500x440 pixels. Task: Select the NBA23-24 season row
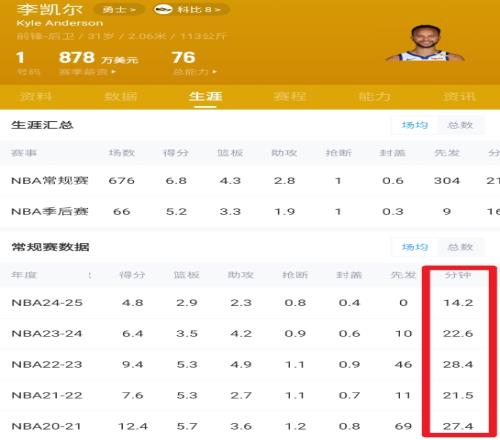tap(250, 333)
